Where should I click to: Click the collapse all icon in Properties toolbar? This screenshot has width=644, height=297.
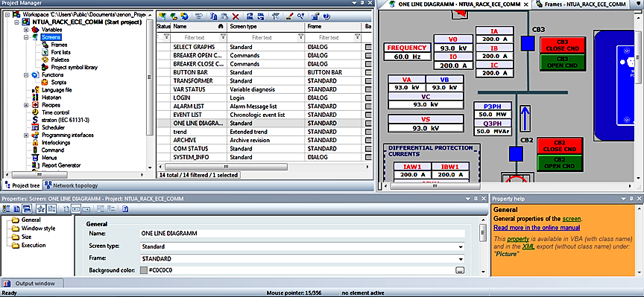click(x=111, y=209)
